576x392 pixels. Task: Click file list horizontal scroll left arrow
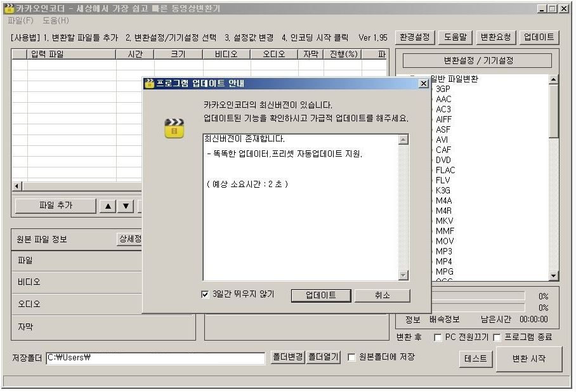(17, 186)
